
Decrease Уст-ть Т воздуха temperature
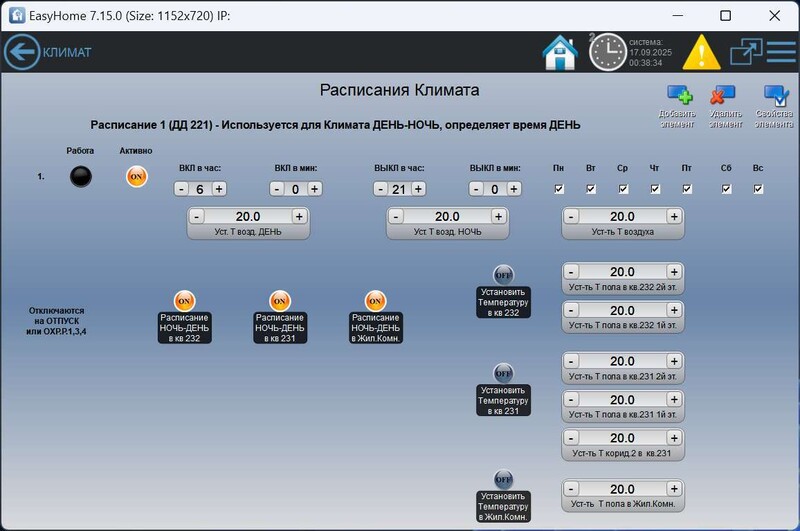(x=571, y=216)
